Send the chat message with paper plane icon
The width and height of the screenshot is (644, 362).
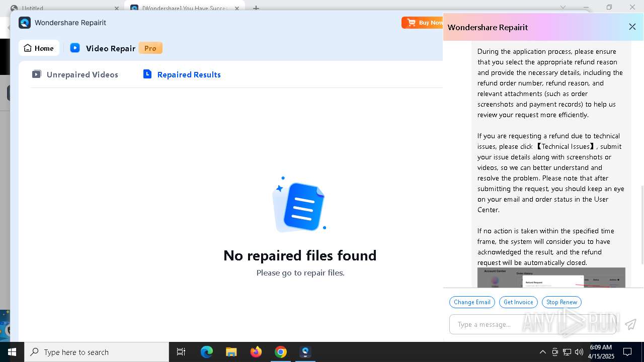click(x=630, y=324)
